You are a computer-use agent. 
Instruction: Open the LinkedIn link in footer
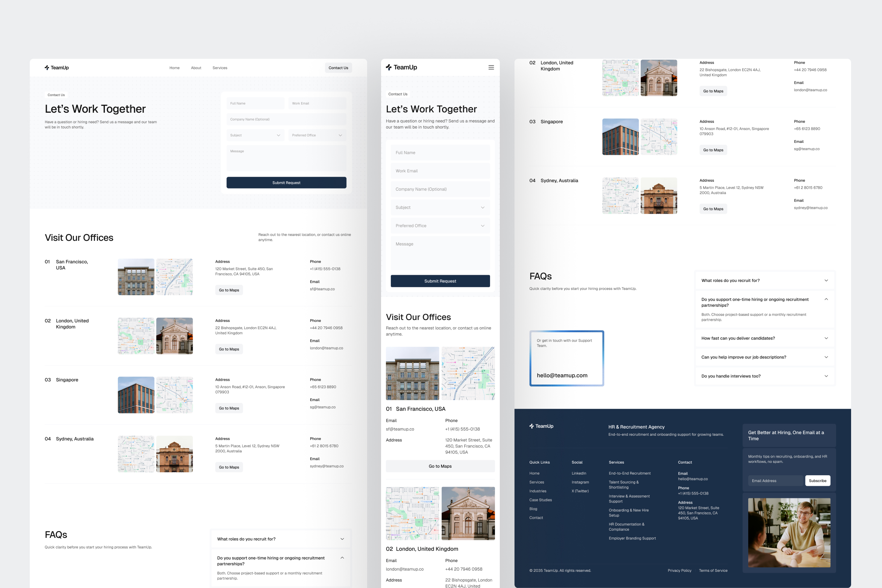click(x=579, y=473)
